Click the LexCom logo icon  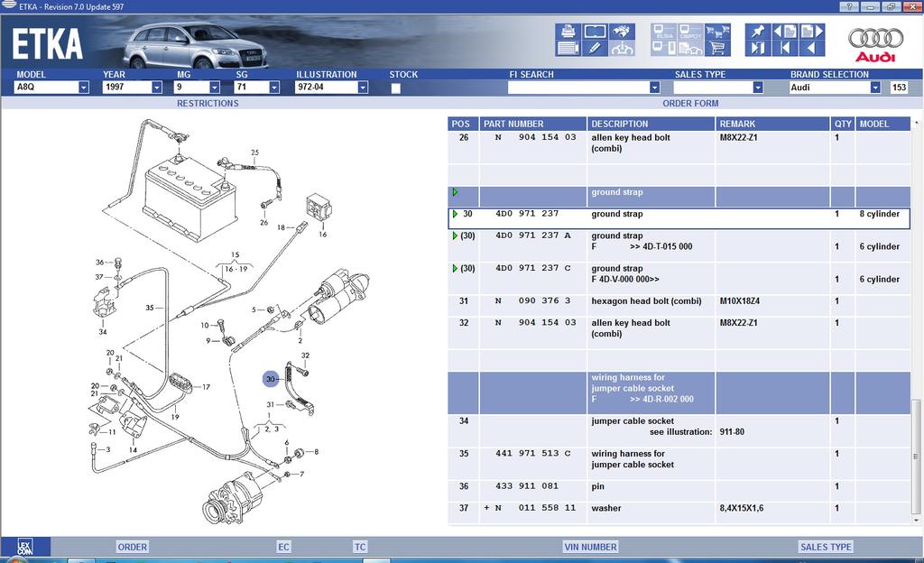click(25, 547)
